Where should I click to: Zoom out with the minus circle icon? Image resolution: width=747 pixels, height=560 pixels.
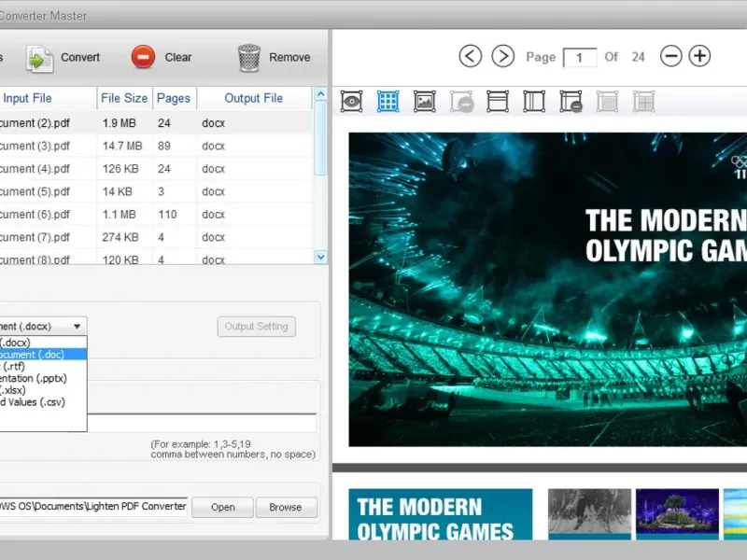(x=670, y=56)
